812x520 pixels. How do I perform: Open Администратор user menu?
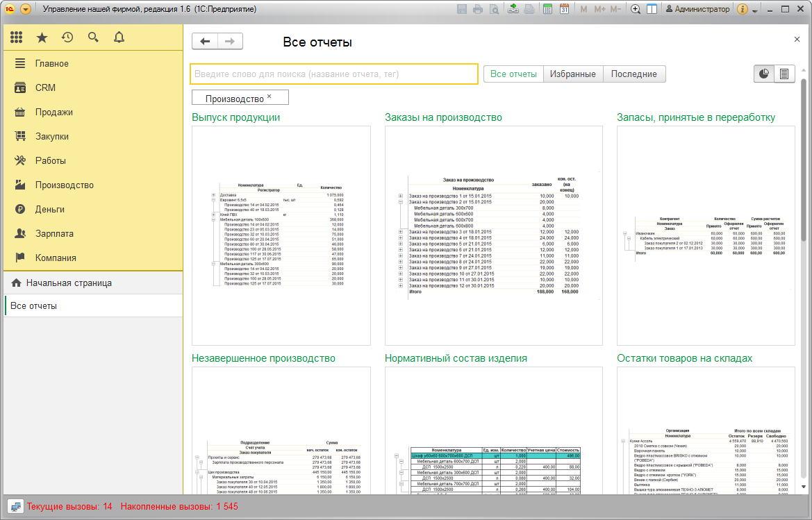[x=697, y=9]
